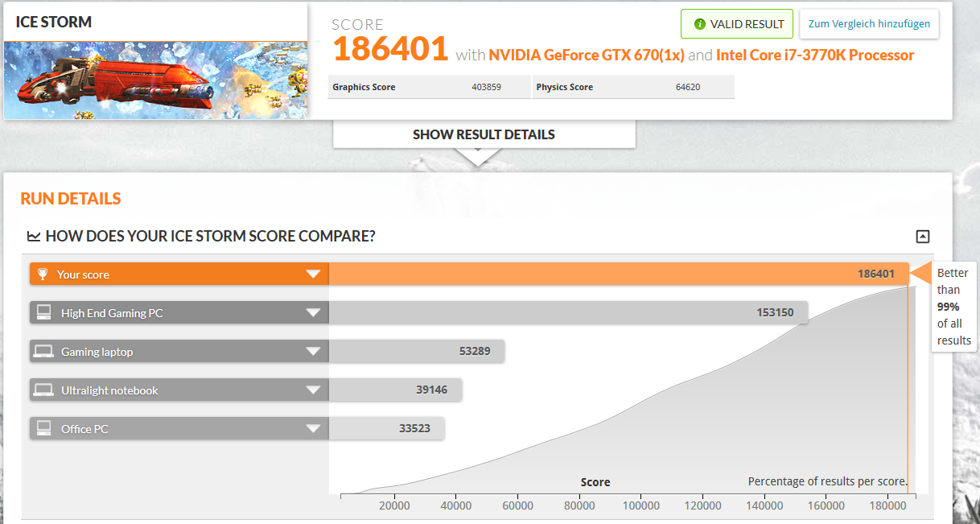Click the Office PC bar value 33523

coord(415,429)
